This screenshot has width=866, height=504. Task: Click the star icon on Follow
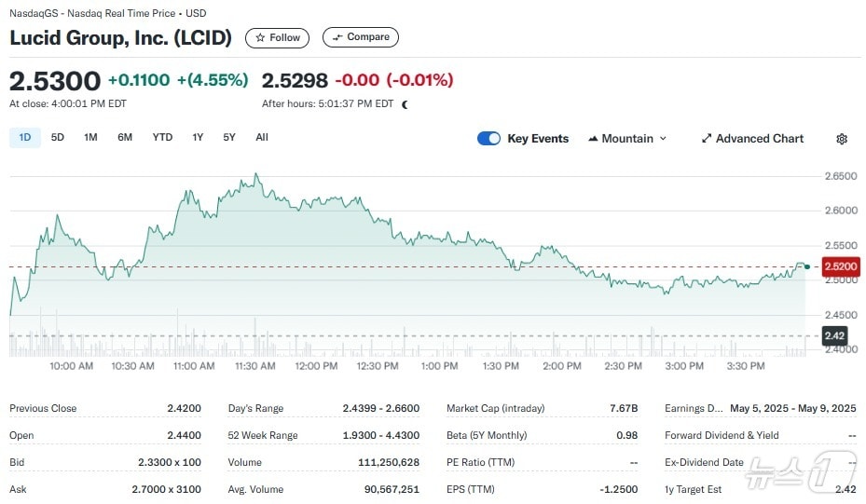(261, 38)
